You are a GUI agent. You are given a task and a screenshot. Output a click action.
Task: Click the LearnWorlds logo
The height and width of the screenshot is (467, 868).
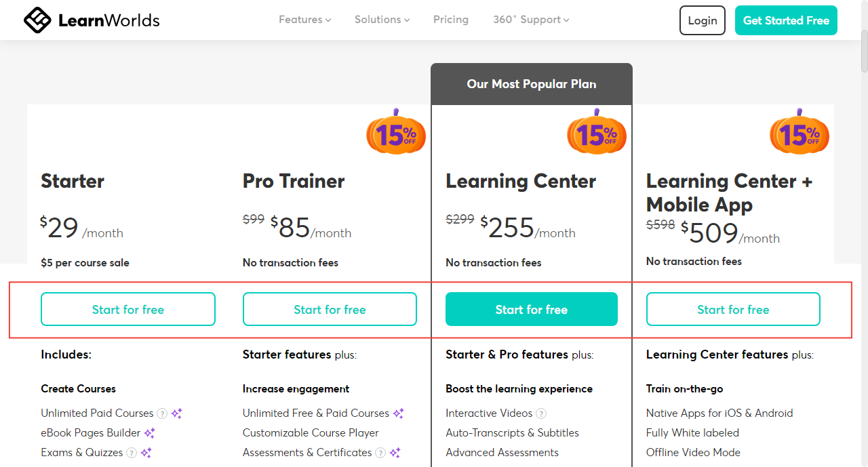click(x=91, y=20)
